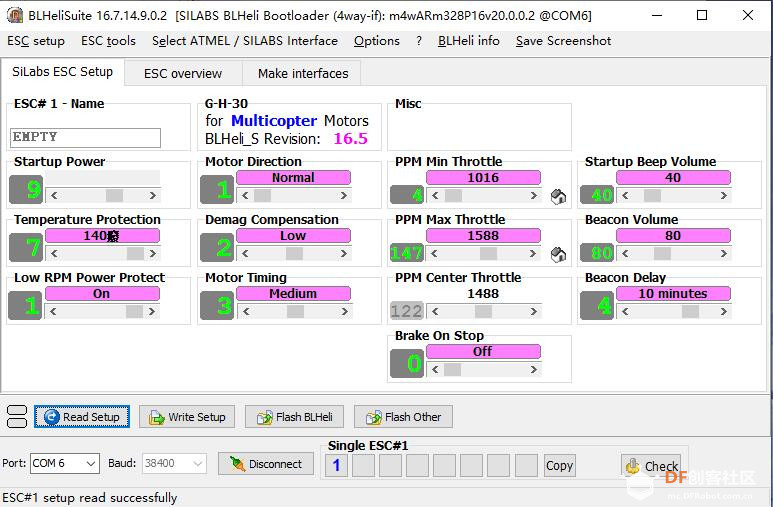
Task: Decrease Temperature Protection with left arrow
Action: [x=54, y=254]
